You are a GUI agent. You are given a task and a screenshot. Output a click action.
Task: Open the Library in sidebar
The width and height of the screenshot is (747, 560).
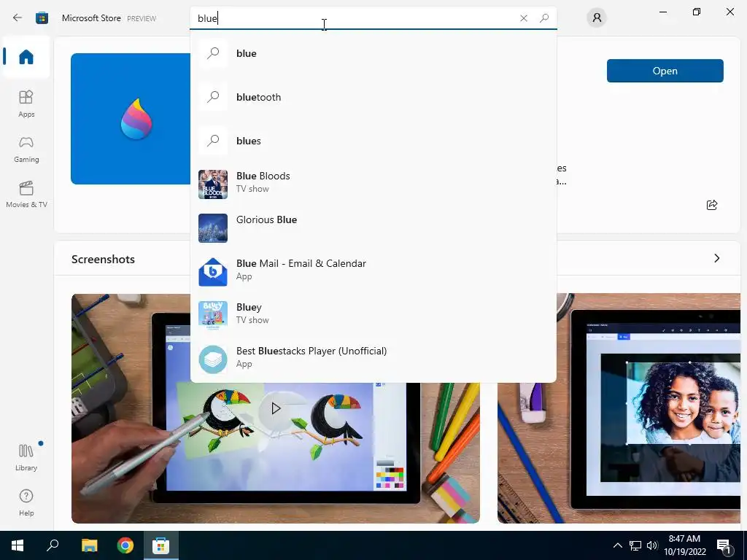tap(26, 457)
